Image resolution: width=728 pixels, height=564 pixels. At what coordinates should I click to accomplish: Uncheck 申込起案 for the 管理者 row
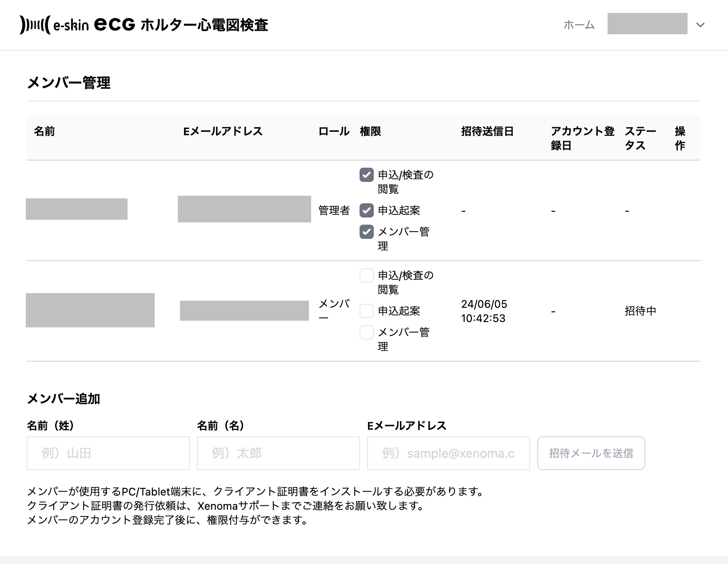coord(366,210)
